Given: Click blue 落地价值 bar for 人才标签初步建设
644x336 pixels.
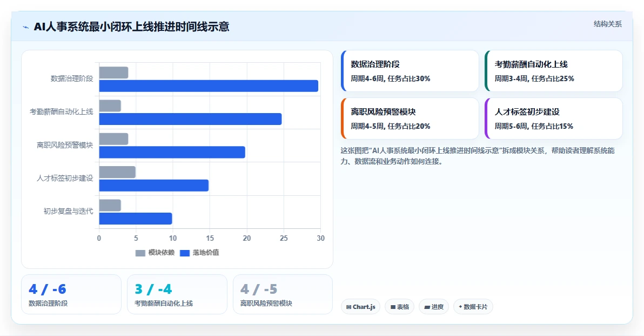Looking at the screenshot, I should [154, 186].
